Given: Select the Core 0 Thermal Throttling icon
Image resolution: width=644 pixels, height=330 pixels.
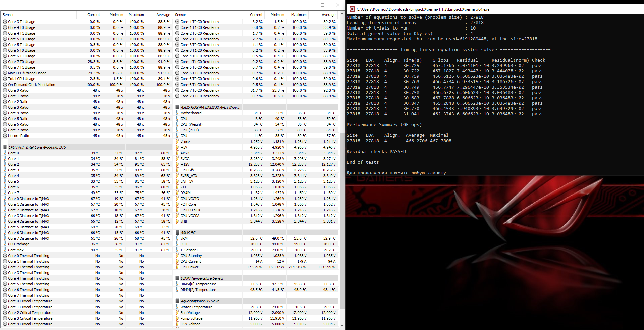Looking at the screenshot, I should (x=5, y=256).
